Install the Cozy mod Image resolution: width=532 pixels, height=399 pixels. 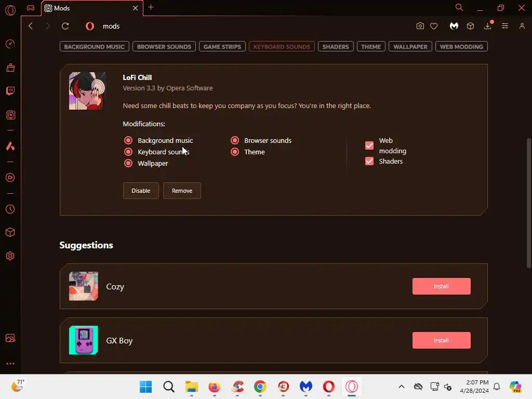[442, 286]
